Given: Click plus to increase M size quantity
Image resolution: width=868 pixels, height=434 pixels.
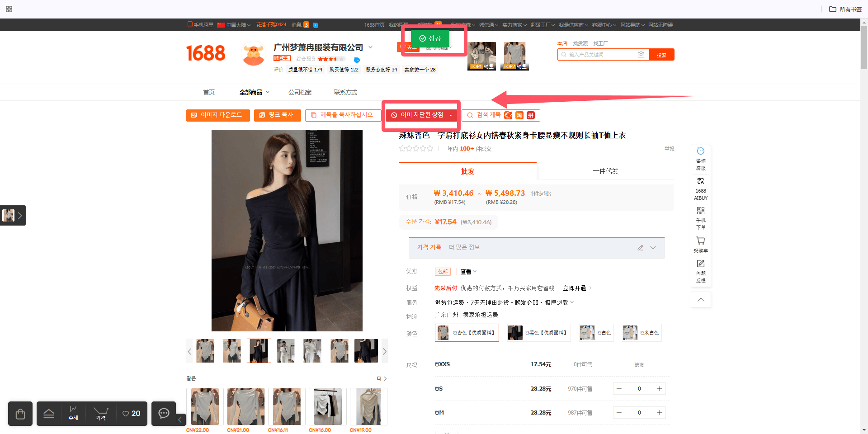Looking at the screenshot, I should click(x=659, y=413).
